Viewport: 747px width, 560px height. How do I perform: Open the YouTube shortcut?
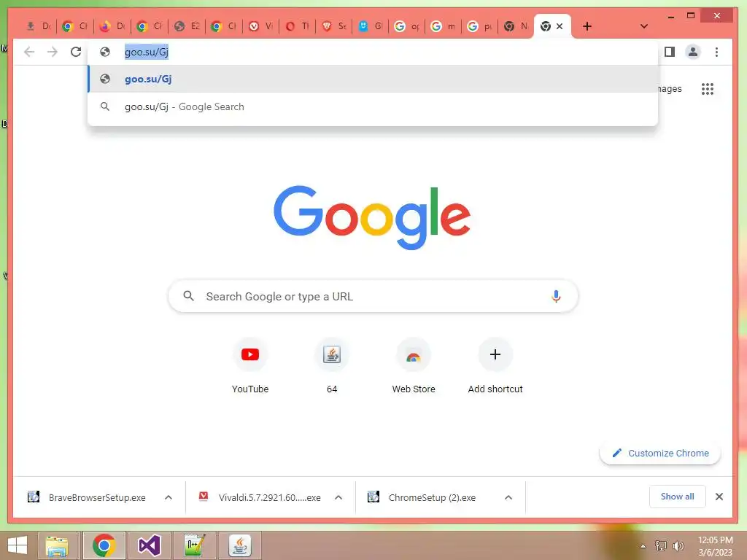coord(250,366)
